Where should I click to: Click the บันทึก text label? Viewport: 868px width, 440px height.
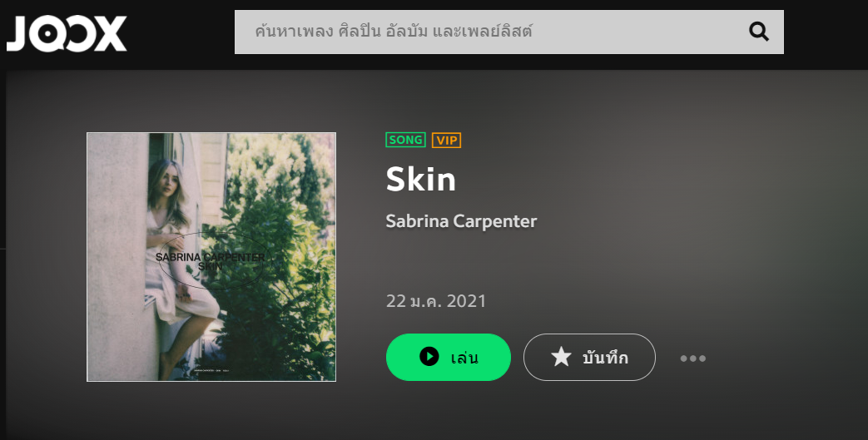tap(605, 358)
